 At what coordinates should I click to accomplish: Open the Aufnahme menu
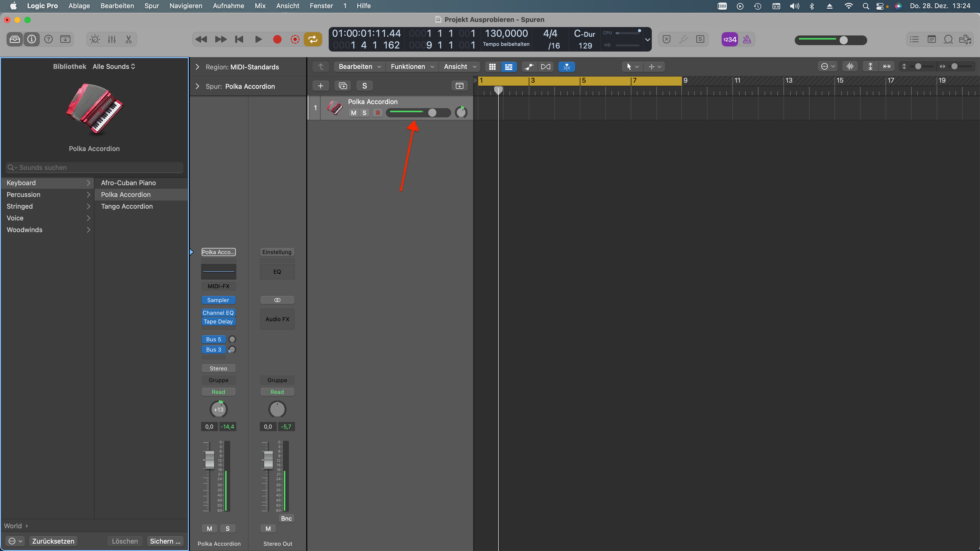(228, 6)
